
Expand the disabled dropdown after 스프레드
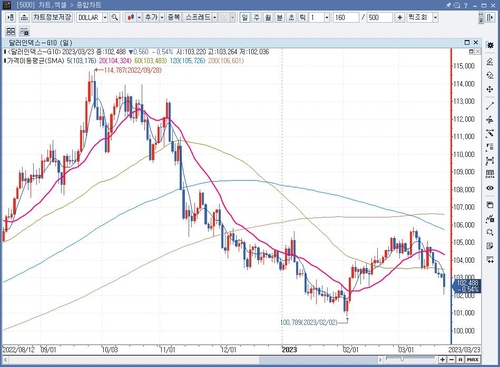[x=232, y=17]
